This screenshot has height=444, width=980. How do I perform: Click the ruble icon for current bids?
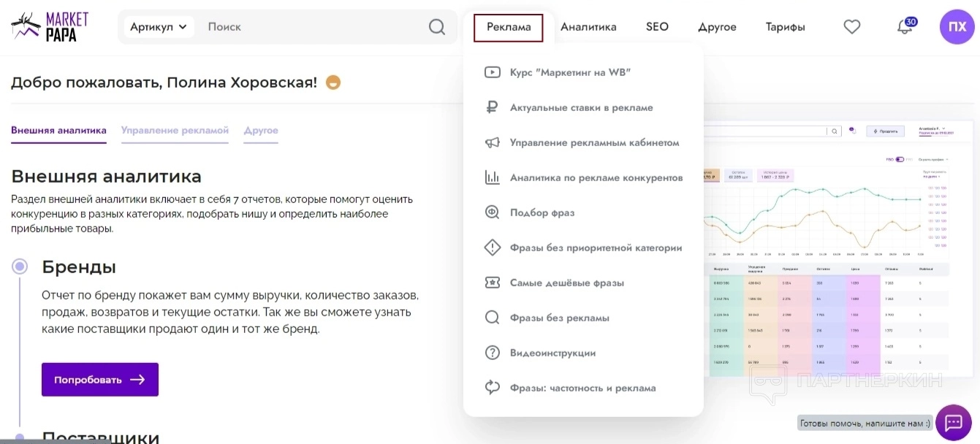tap(492, 107)
